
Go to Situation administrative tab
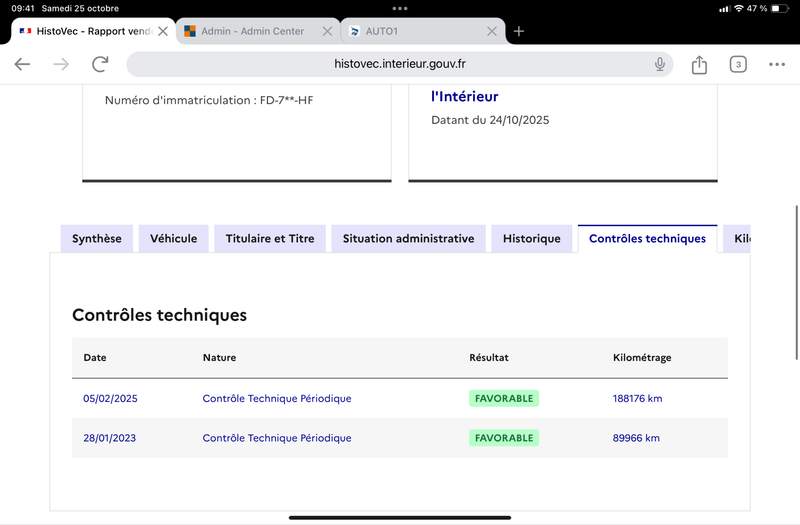click(x=408, y=239)
